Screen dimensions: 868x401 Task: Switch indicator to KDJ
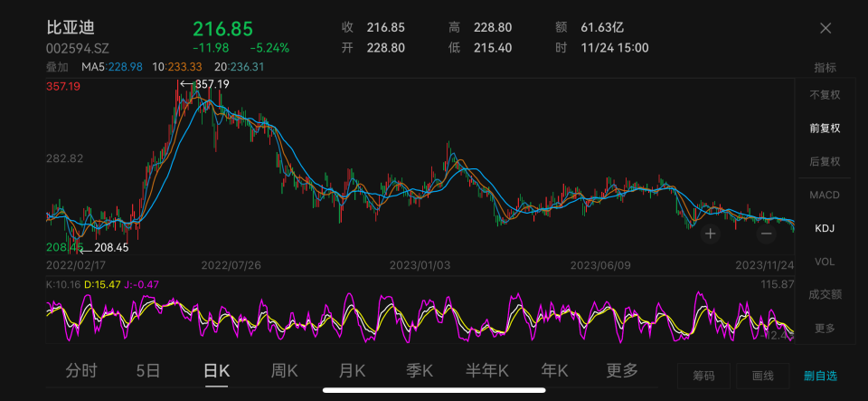pos(824,228)
